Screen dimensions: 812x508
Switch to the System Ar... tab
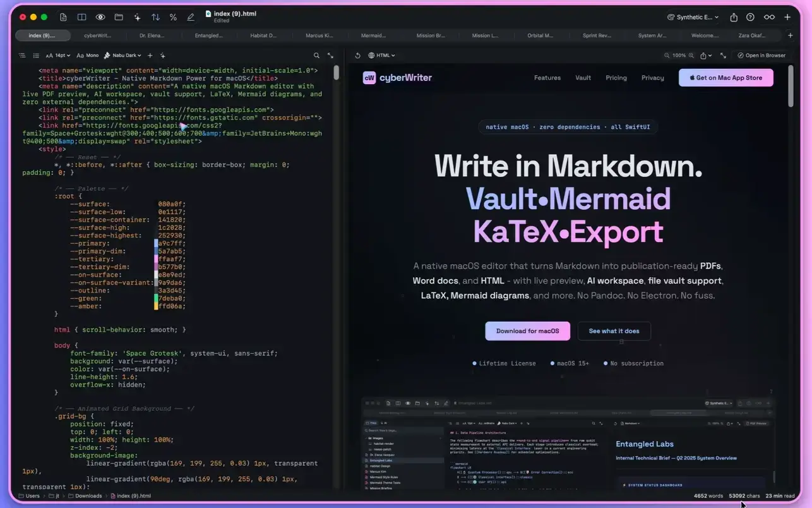[652, 35]
